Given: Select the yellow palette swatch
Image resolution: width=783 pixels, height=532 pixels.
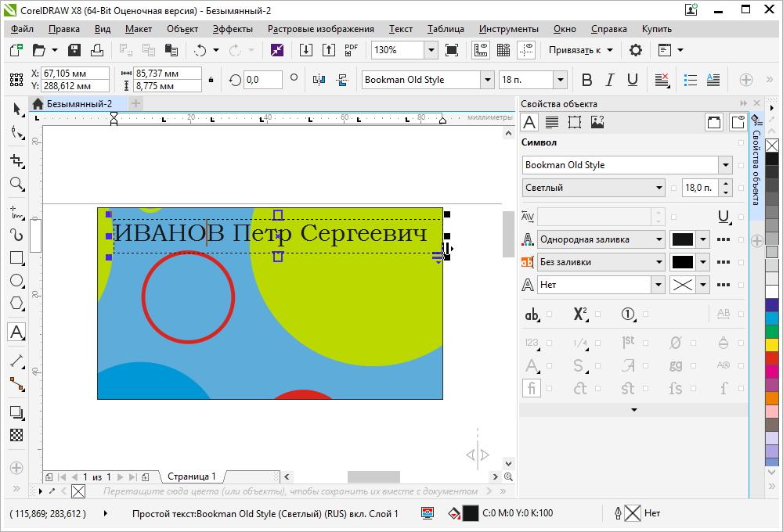Looking at the screenshot, I should coord(772,345).
